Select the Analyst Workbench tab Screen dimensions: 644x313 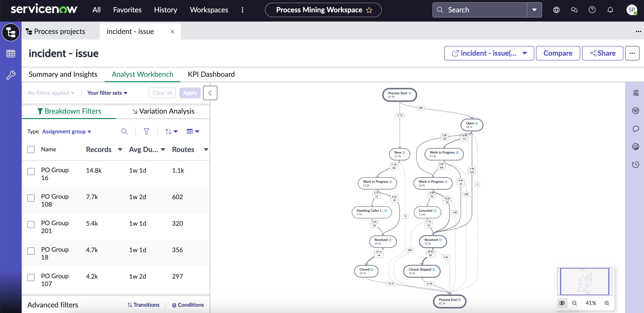143,75
